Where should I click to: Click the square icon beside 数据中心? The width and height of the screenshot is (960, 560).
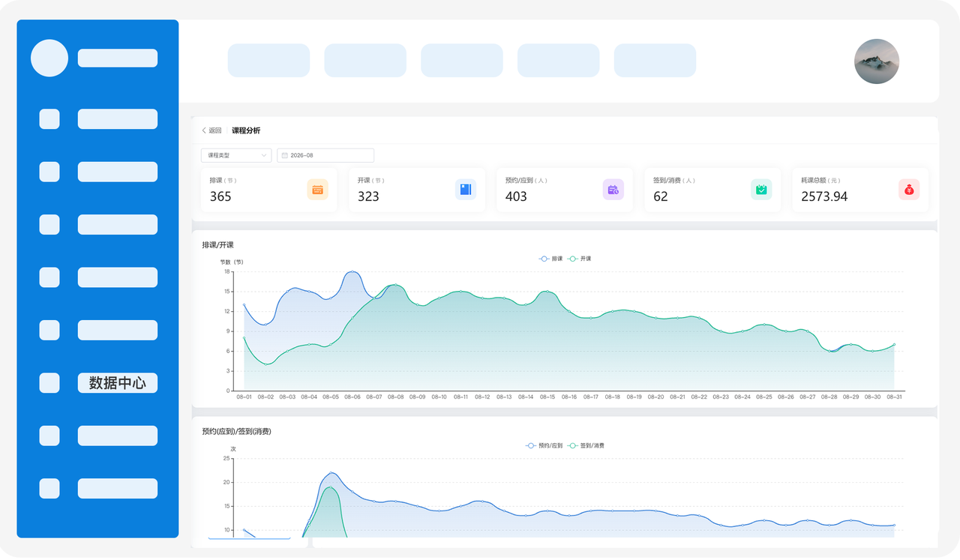[49, 383]
